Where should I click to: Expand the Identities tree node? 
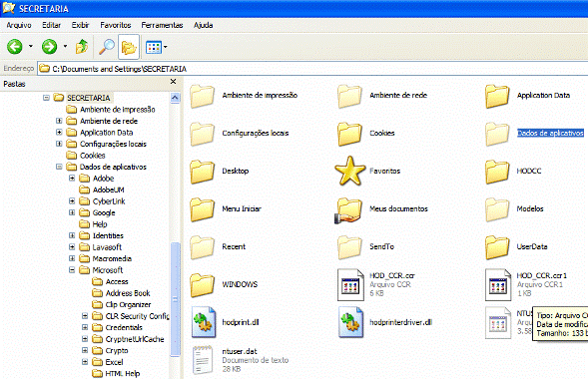point(72,235)
